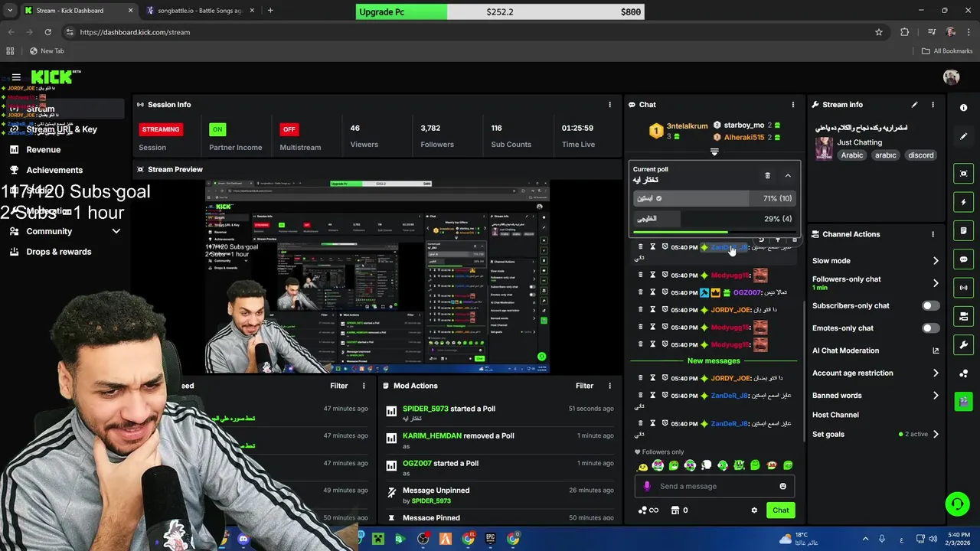This screenshot has height=551, width=980.
Task: Open Epic Games from the Windows taskbar
Action: (x=490, y=539)
